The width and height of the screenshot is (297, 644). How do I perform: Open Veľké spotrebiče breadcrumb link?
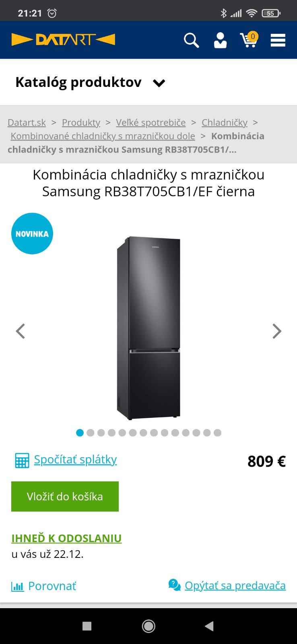[x=151, y=122]
